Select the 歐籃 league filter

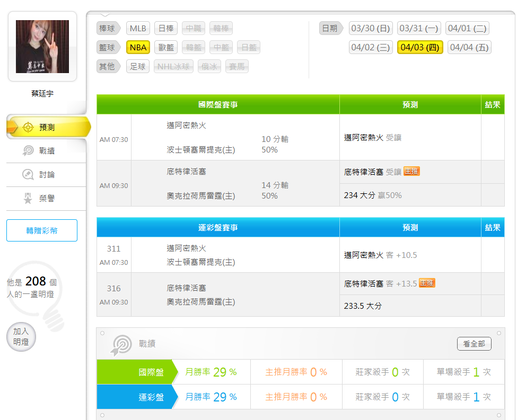click(166, 48)
